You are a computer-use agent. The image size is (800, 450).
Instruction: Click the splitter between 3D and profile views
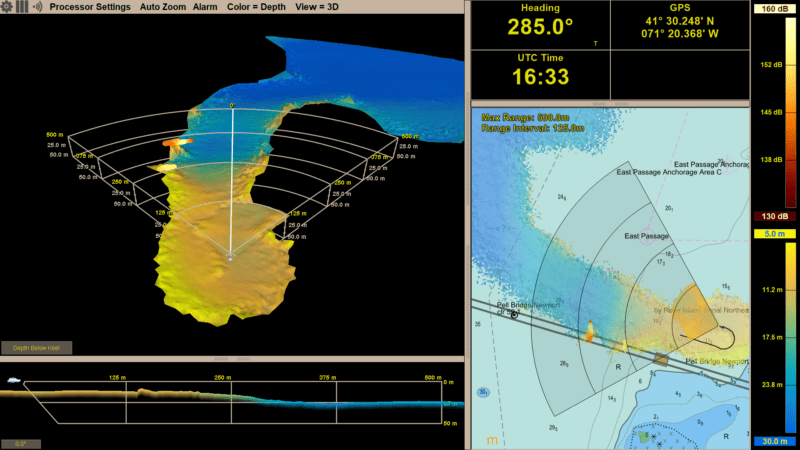(x=232, y=358)
